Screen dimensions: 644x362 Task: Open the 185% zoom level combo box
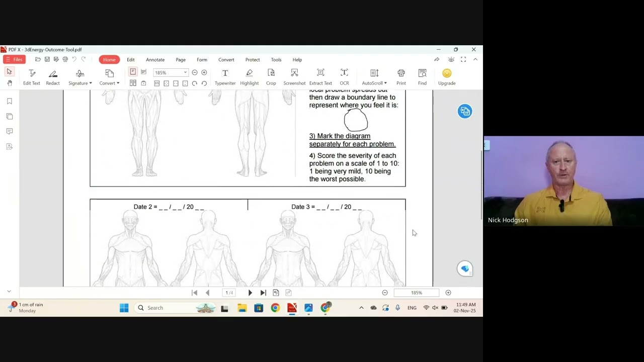(171, 73)
